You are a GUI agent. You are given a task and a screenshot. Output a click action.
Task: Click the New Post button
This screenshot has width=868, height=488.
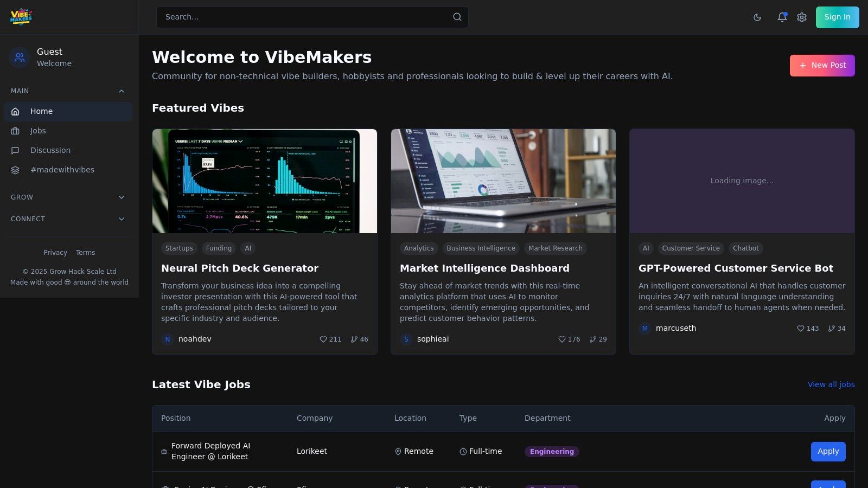click(x=822, y=66)
